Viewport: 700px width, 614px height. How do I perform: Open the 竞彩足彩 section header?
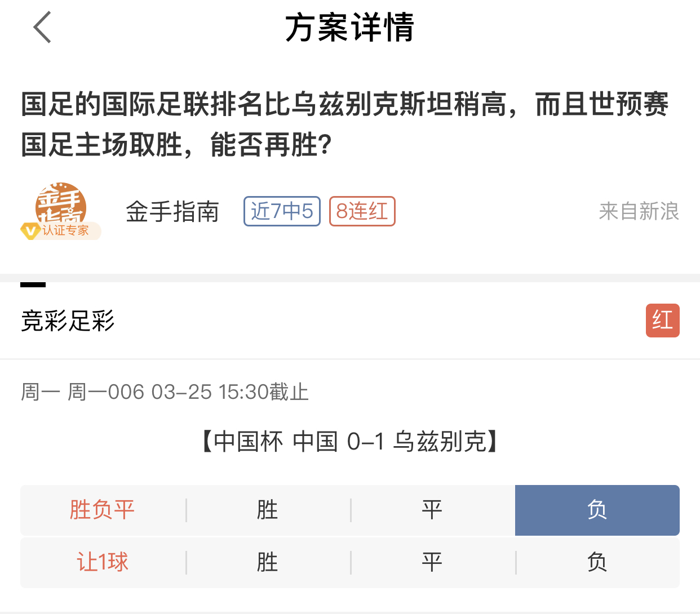tap(68, 321)
